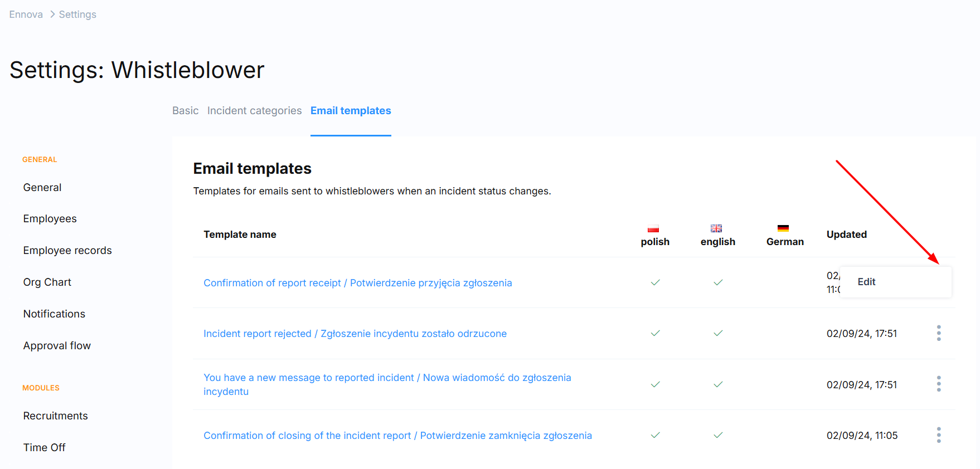Click the Polish flag icon column header
The width and height of the screenshot is (980, 469).
[x=653, y=228]
